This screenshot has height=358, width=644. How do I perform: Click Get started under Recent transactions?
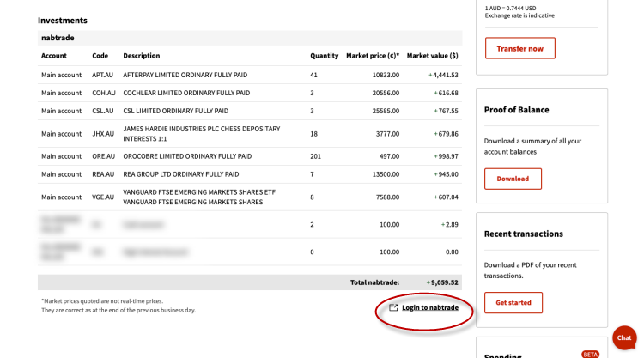coord(513,302)
